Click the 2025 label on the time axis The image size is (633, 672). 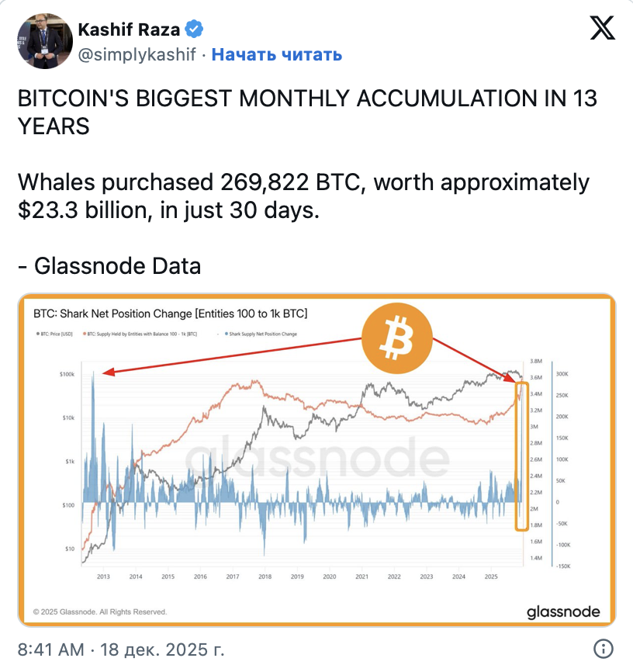pyautogui.click(x=491, y=577)
